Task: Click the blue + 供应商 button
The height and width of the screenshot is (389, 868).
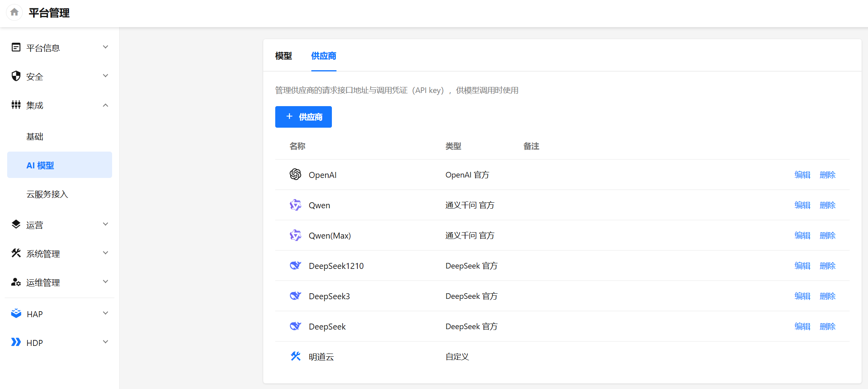Action: [304, 117]
